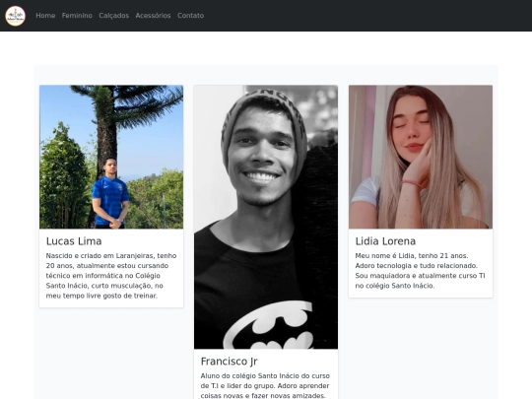This screenshot has width=532, height=399.
Task: Click the round site logo in the navbar
Action: pos(15,16)
